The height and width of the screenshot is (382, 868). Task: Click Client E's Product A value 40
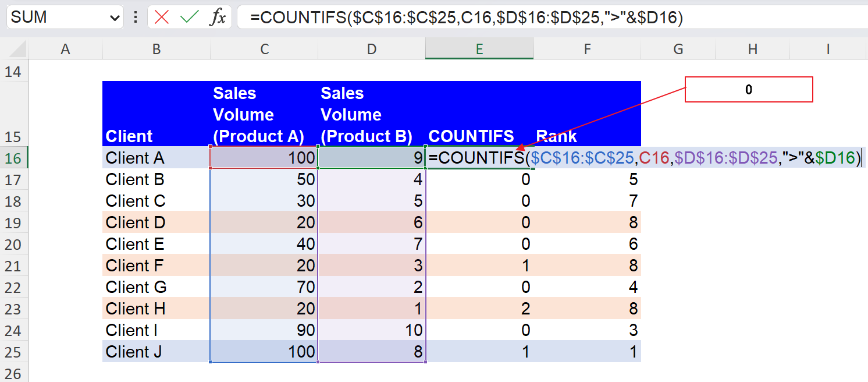click(264, 244)
